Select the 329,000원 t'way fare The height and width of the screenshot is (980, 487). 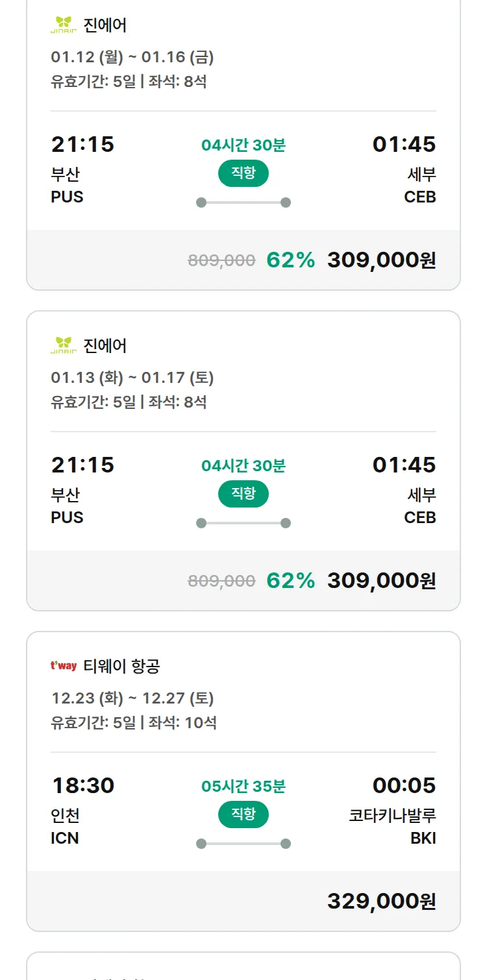tap(381, 901)
